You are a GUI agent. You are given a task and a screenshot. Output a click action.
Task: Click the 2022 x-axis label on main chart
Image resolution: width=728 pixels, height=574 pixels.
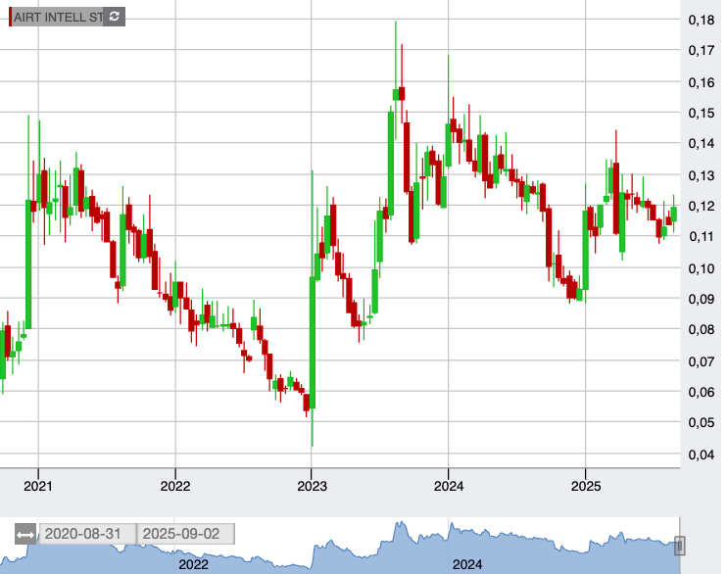[175, 486]
